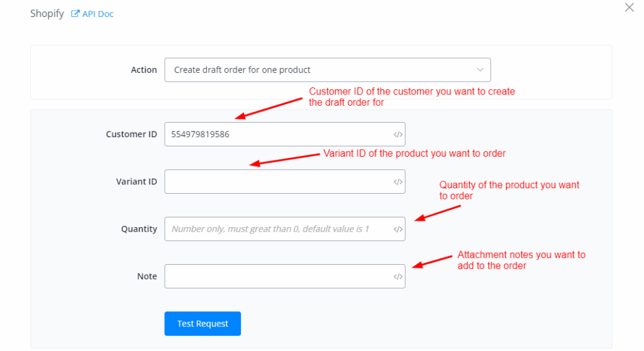Close the Shopify dialog with the X
Screen dimensions: 644x351
click(629, 8)
